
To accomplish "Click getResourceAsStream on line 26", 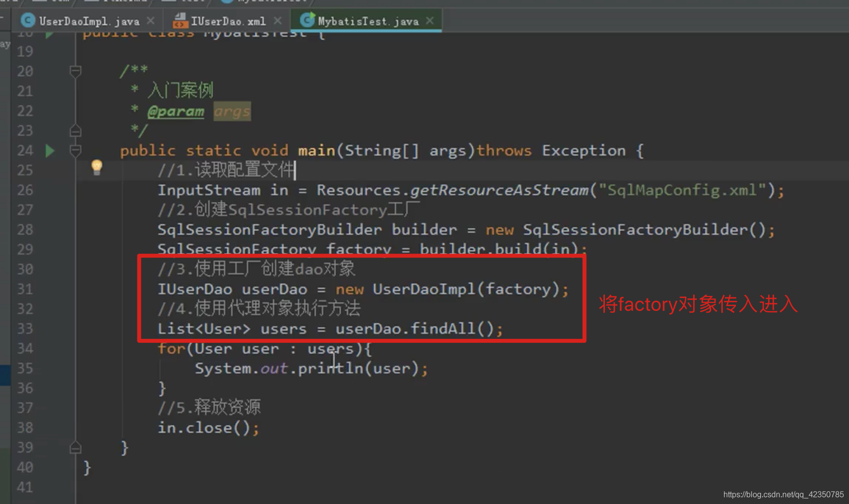I will pyautogui.click(x=499, y=190).
